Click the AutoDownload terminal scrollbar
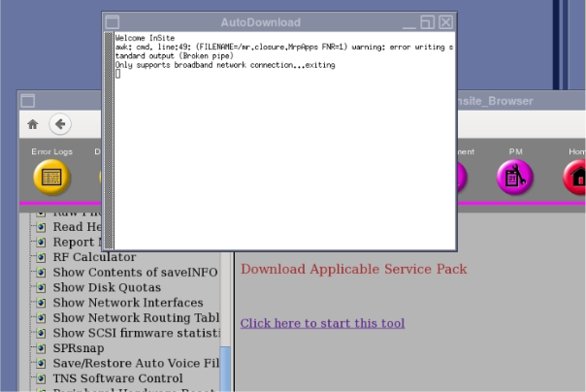This screenshot has height=392, width=586. 109,136
